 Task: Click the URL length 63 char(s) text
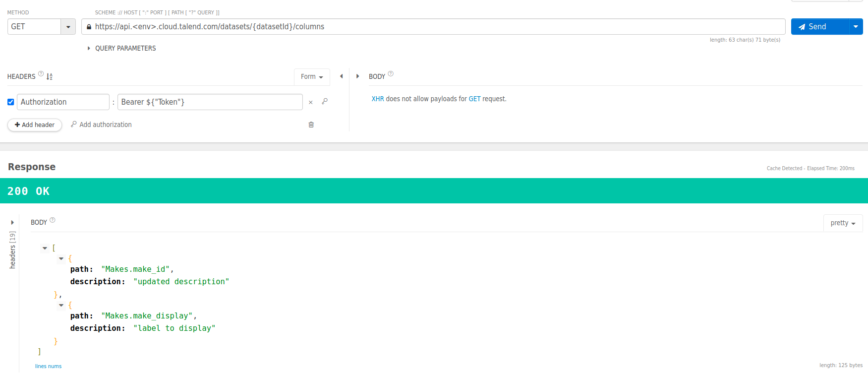(745, 40)
